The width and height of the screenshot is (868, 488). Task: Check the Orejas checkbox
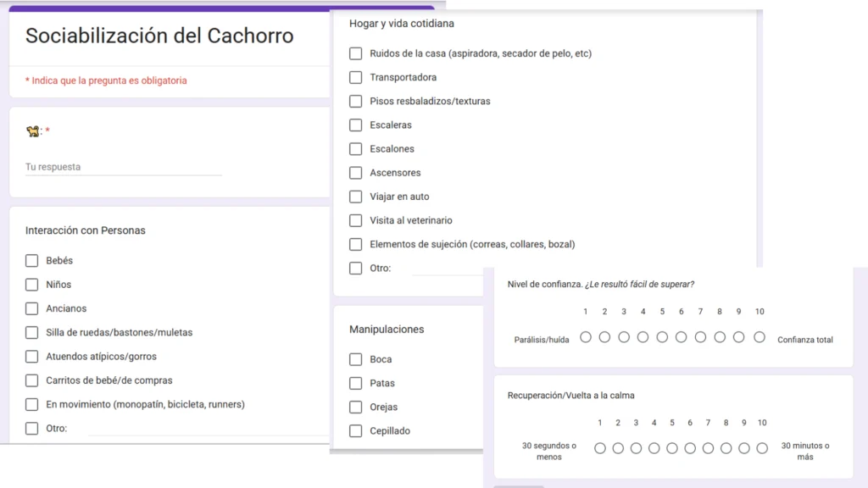pos(356,407)
